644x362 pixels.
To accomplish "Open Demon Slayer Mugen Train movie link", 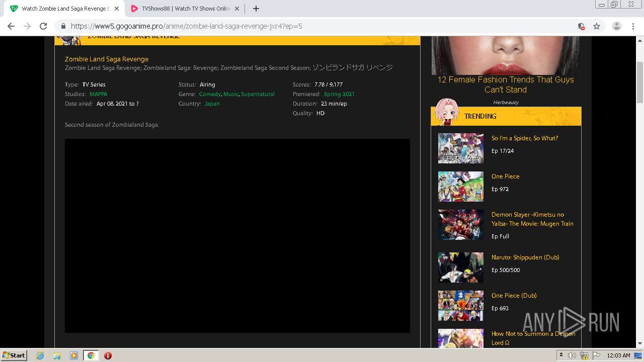I will coord(532,219).
